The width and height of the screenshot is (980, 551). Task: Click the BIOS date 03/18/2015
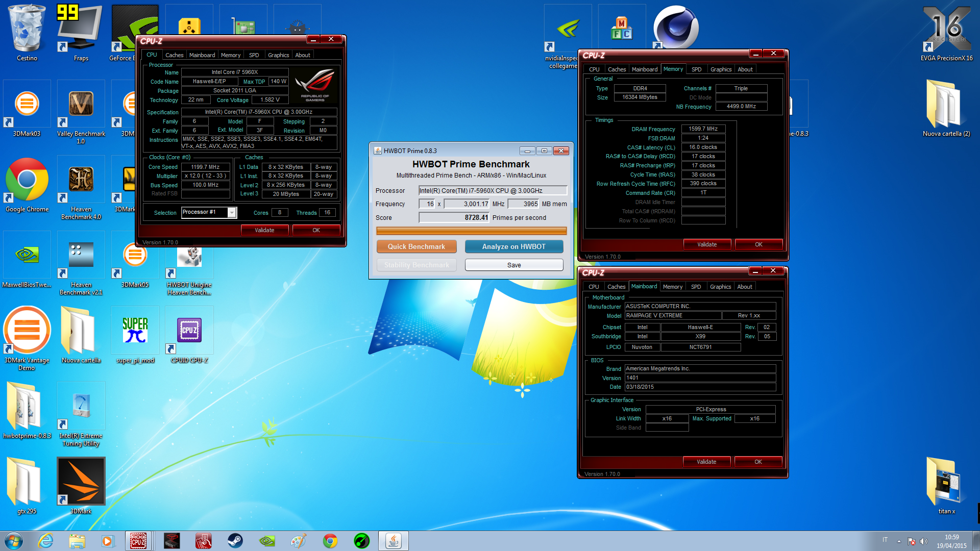click(700, 387)
